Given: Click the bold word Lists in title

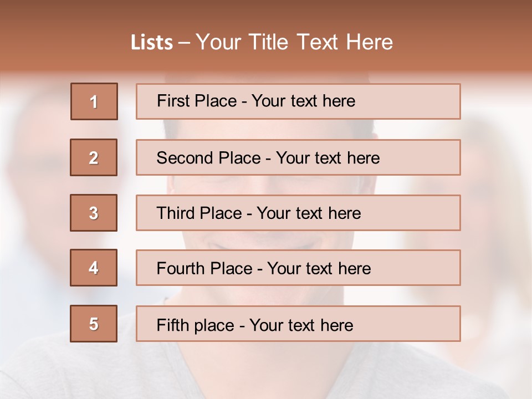Looking at the screenshot, I should [151, 43].
